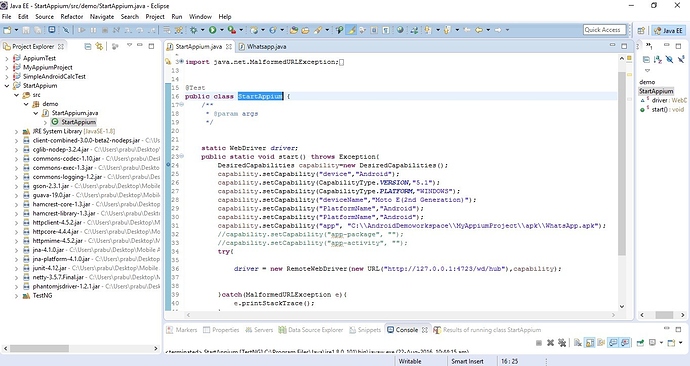This screenshot has width=690, height=366.
Task: Open the Data Source Explorer tab
Action: pos(311,329)
